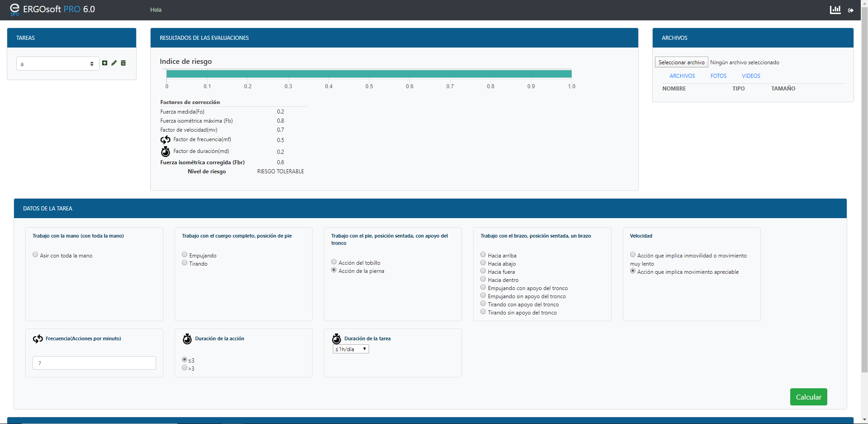Screen dimensions: 868x424
Task: Select slow movement velocity option
Action: (x=633, y=255)
